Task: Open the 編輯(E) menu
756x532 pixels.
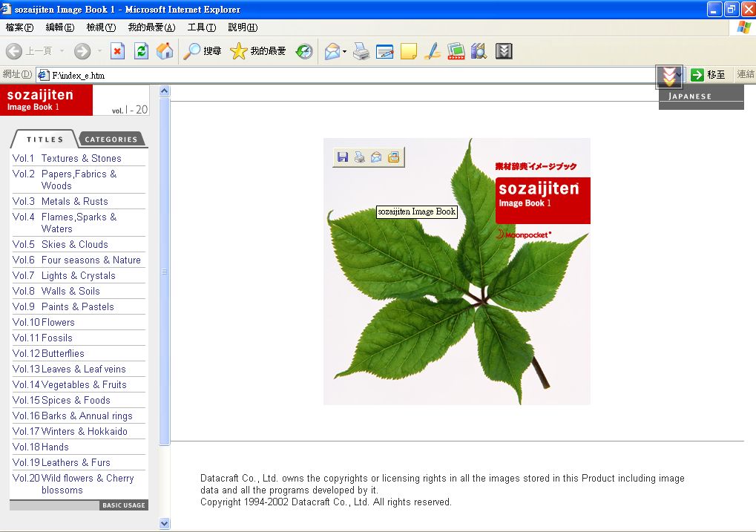Action: (x=60, y=27)
